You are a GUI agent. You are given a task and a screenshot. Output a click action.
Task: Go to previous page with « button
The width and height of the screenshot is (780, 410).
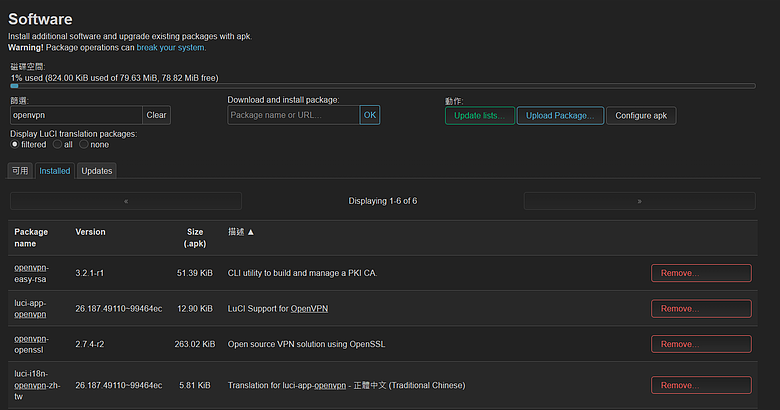tap(126, 201)
